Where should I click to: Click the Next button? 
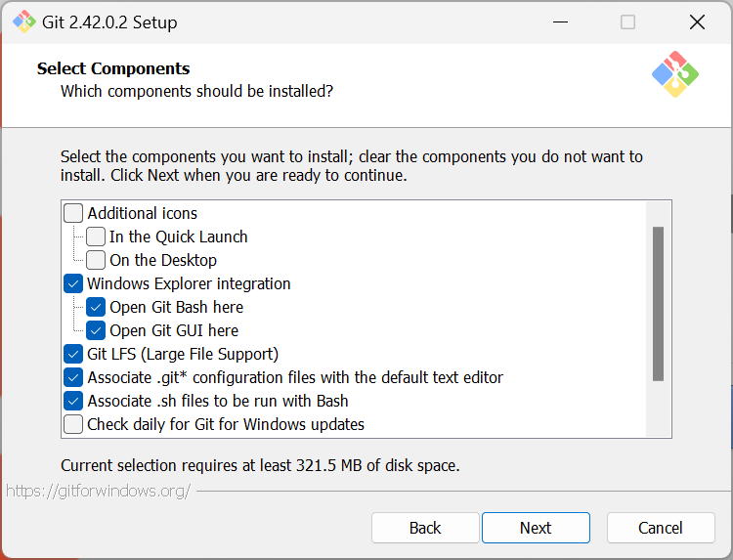(536, 528)
